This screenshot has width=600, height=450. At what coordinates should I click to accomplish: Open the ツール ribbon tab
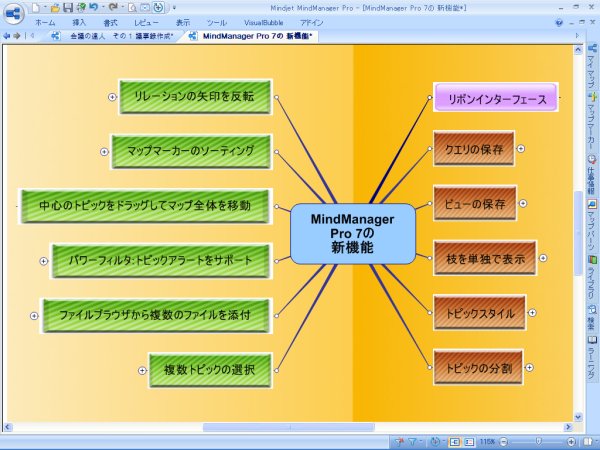click(x=216, y=23)
